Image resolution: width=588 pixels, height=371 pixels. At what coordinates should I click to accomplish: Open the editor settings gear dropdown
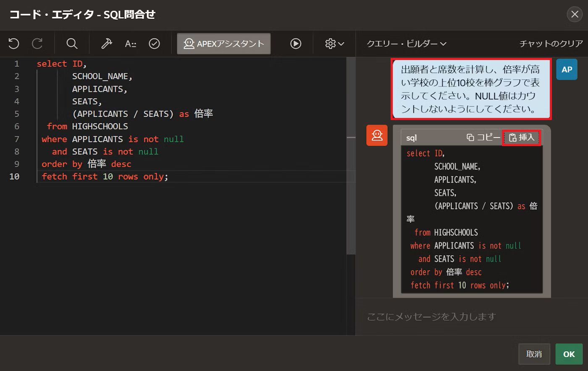[335, 44]
